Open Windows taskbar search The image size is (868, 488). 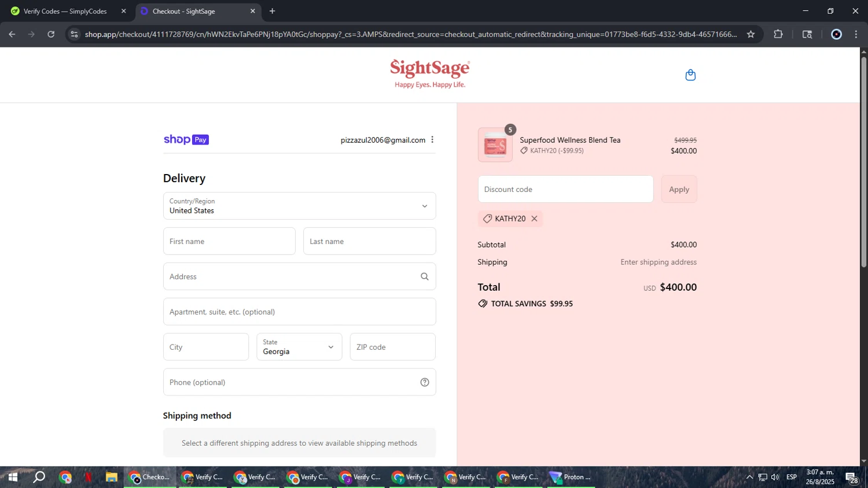(x=39, y=477)
